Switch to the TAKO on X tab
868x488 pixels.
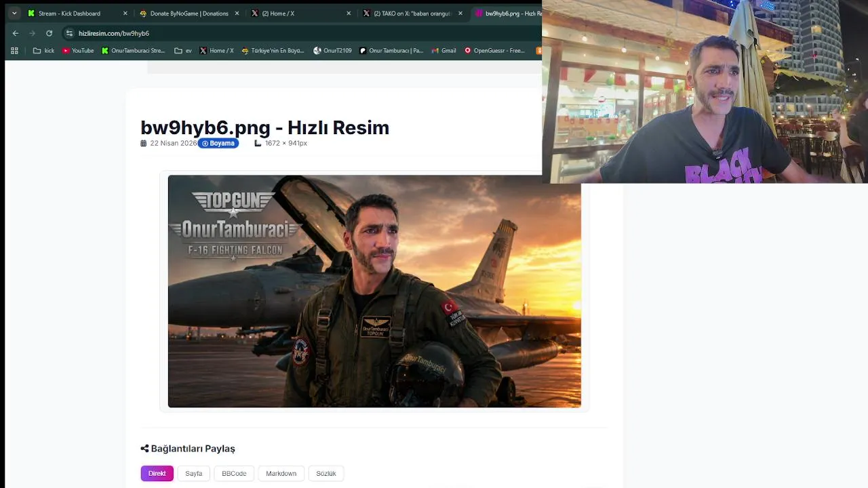[412, 13]
